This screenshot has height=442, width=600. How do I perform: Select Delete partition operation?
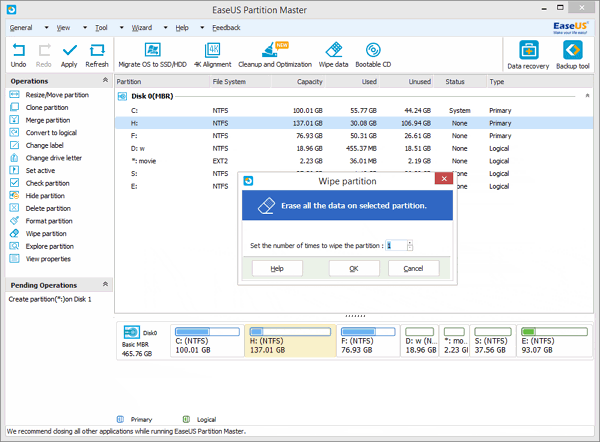click(48, 209)
